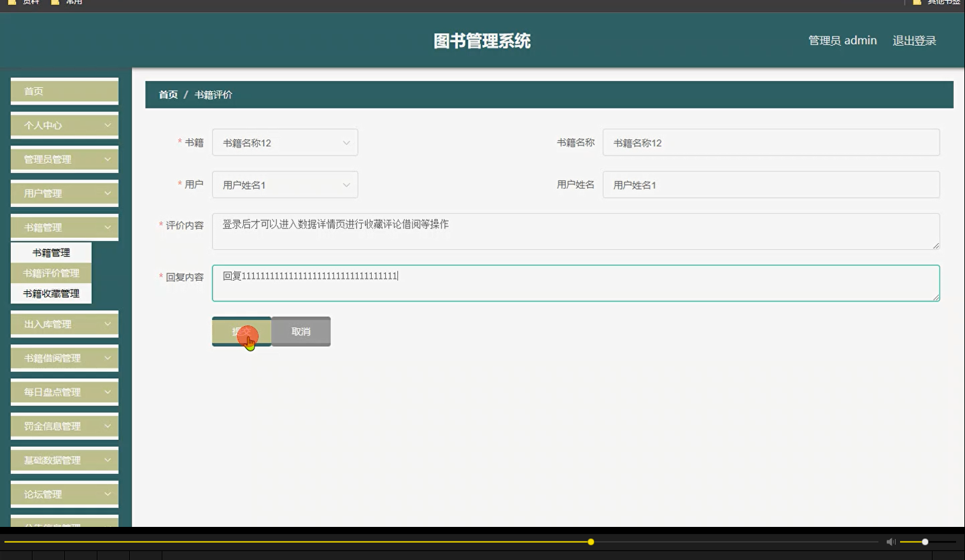Collapse the 书籍管理 sidebar section
The height and width of the screenshot is (560, 965).
click(x=64, y=227)
